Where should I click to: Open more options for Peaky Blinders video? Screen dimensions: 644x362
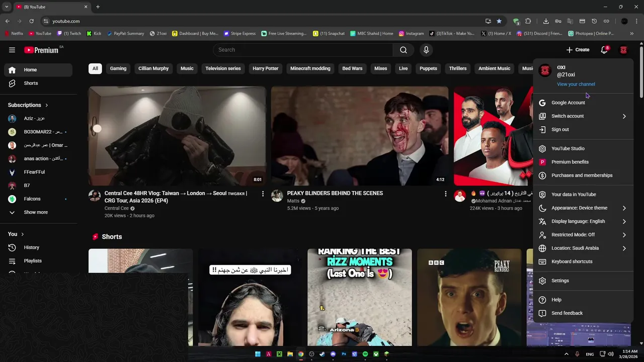(x=445, y=194)
